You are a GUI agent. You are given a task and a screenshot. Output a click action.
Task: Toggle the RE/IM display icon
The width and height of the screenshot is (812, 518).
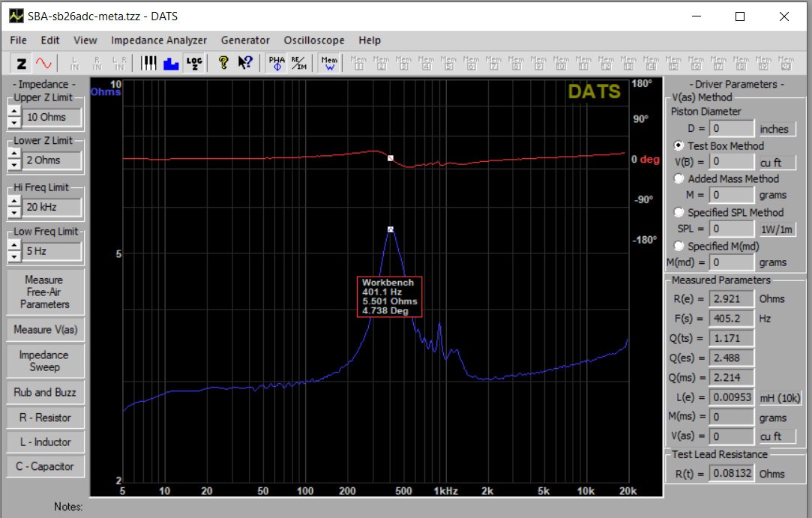click(x=299, y=63)
